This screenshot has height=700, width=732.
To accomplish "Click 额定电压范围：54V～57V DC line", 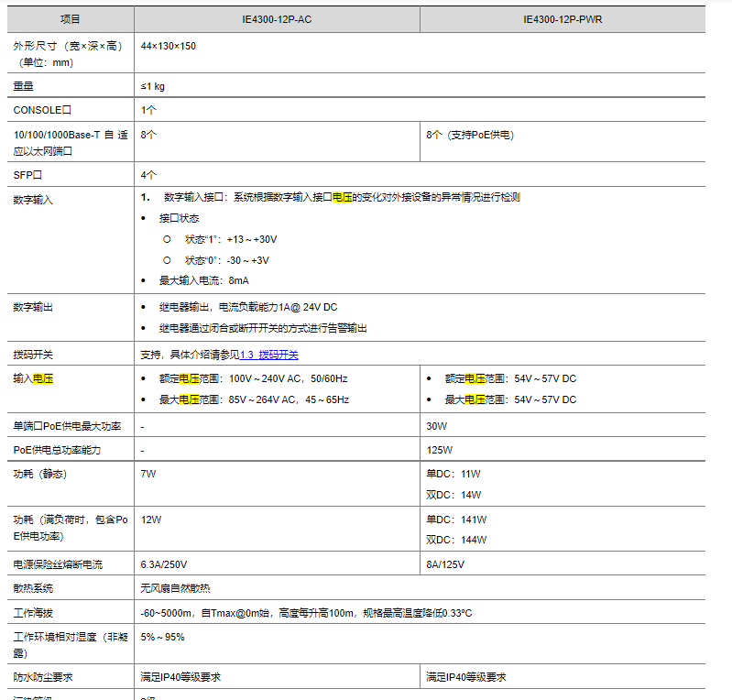I will coord(510,378).
